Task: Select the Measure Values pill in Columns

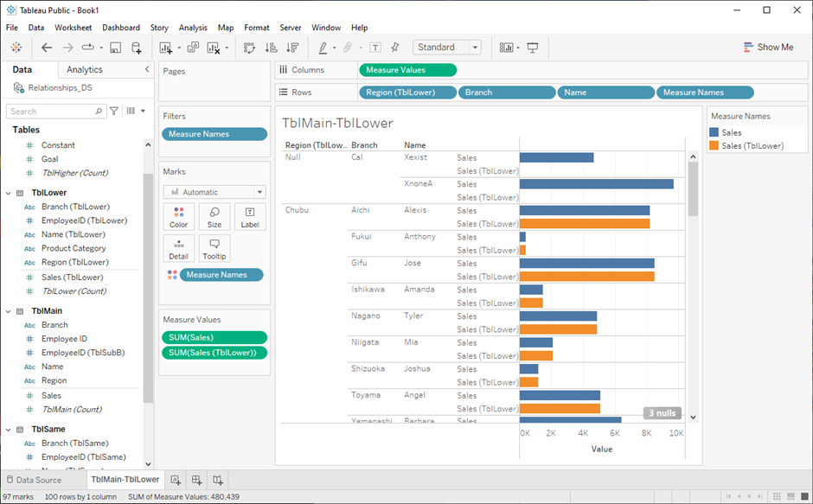Action: 407,70
